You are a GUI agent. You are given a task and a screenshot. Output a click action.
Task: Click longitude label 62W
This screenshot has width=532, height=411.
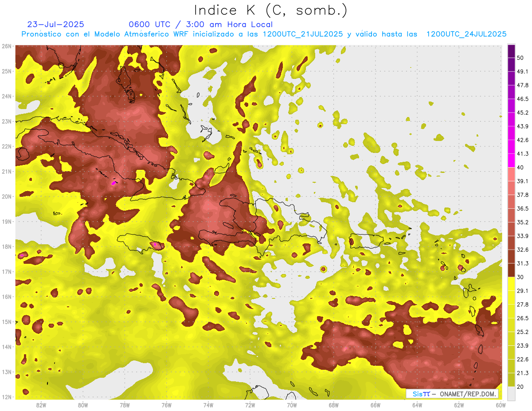click(459, 405)
